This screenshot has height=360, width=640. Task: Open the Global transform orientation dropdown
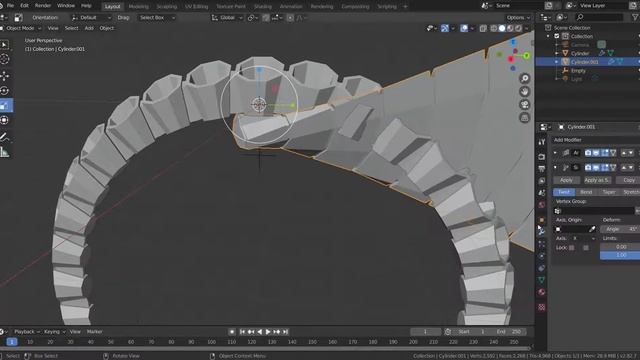[x=227, y=18]
